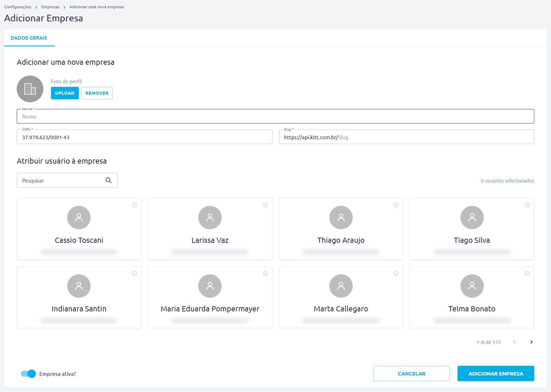Go to Empresas breadcrumb
The height and width of the screenshot is (392, 551).
pos(50,7)
